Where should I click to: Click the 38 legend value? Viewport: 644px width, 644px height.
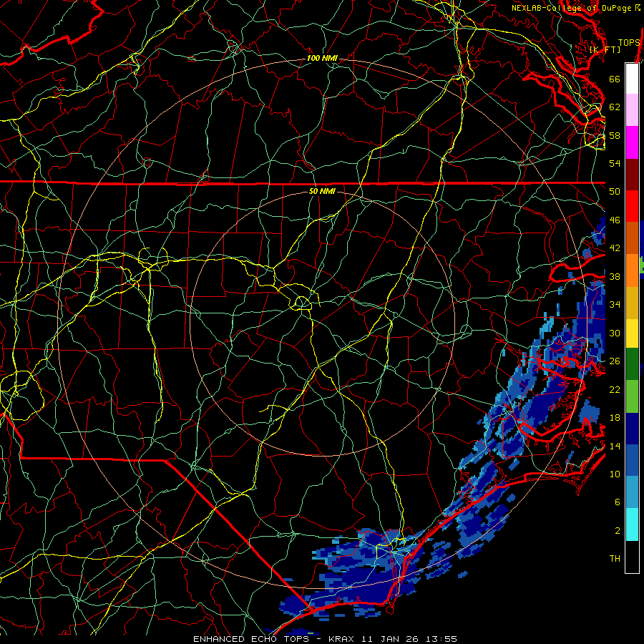(615, 276)
